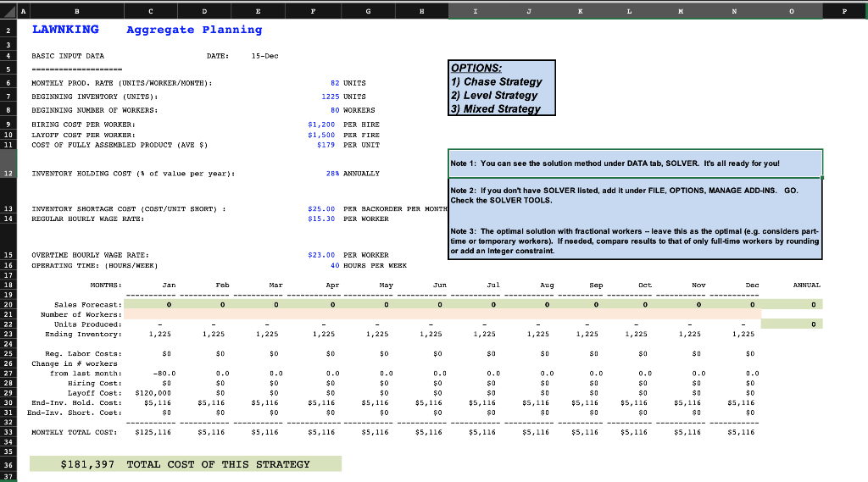868x482 pixels.
Task: Click the select-all corner of the sheet
Action: (8, 11)
